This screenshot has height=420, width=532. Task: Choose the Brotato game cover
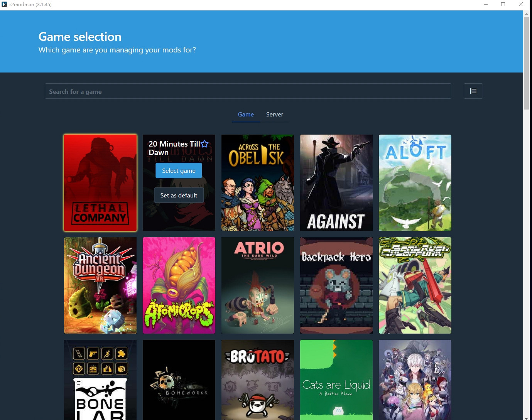[x=258, y=380]
